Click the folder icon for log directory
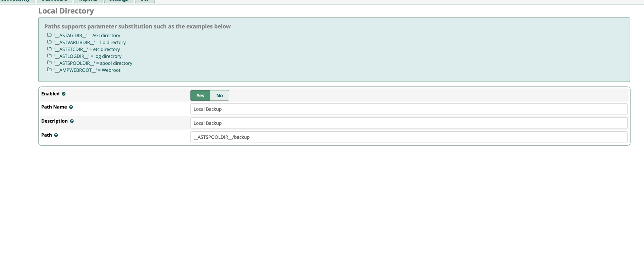 pos(49,56)
